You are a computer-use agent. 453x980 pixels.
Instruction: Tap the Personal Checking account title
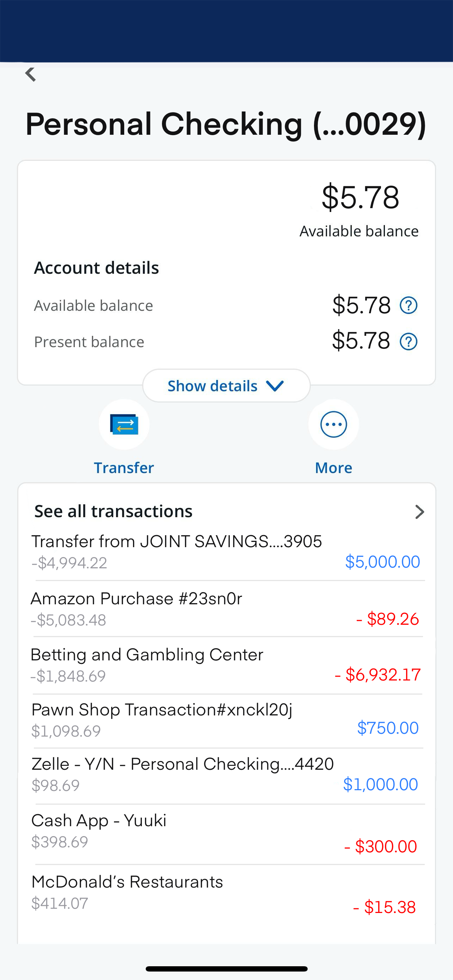[226, 125]
